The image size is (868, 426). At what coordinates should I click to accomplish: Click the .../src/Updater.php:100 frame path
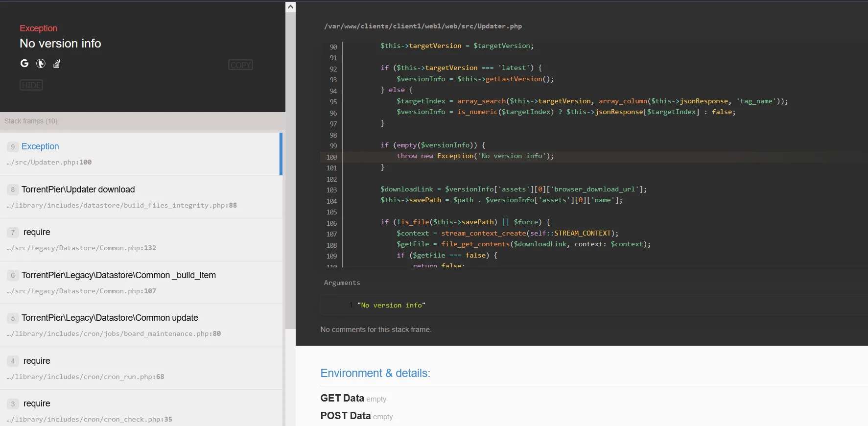click(x=49, y=162)
